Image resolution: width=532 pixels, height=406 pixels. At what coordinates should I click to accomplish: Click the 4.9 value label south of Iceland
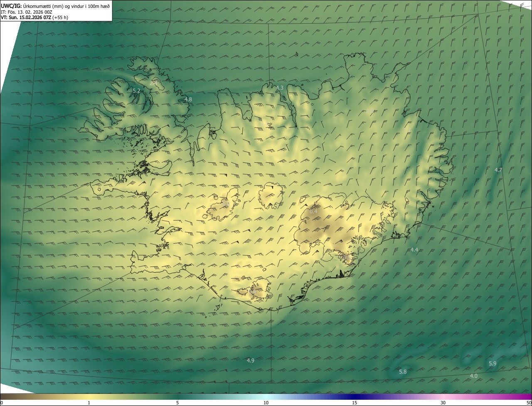point(250,360)
